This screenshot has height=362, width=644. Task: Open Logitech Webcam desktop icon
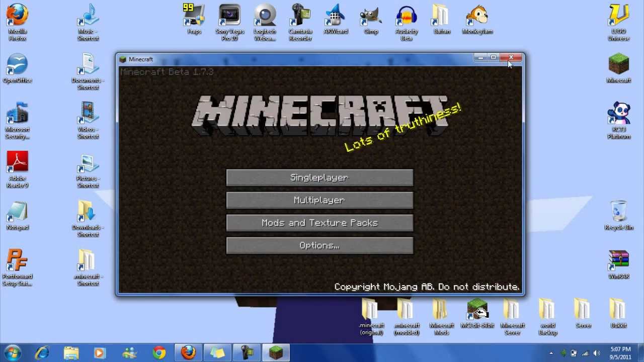tap(265, 23)
